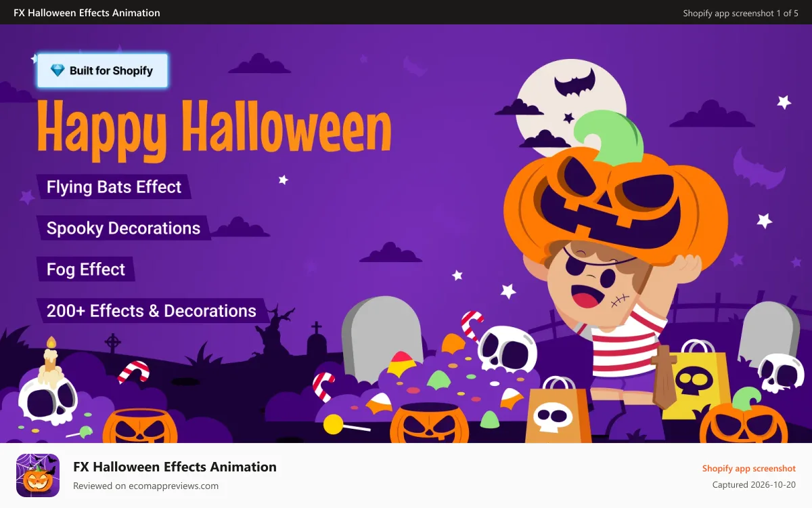The width and height of the screenshot is (812, 508).
Task: Click the main Halloween banner image
Action: coord(406,234)
